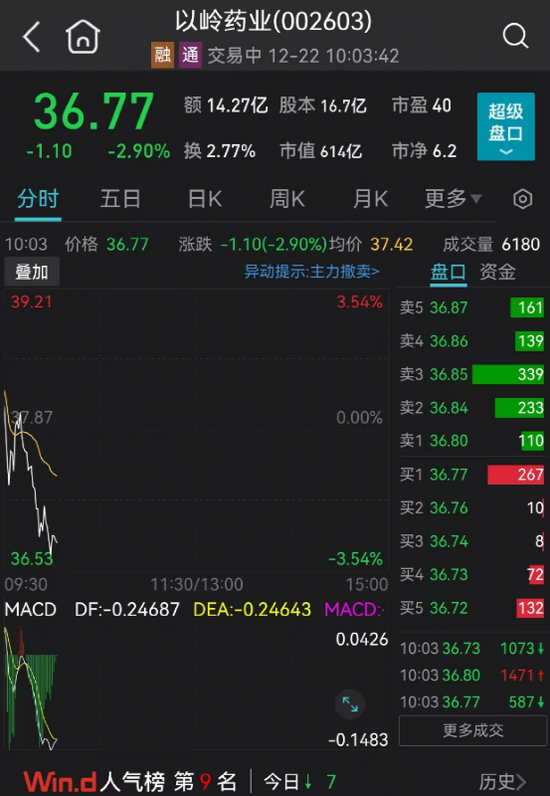
Task: Open chart settings hexagon icon
Action: coord(523,199)
